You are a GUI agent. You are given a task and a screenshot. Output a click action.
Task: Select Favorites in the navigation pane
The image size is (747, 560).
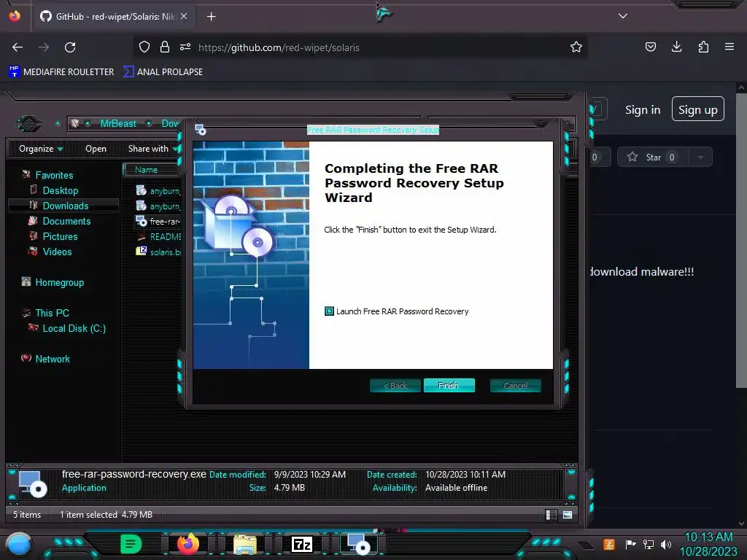[54, 175]
